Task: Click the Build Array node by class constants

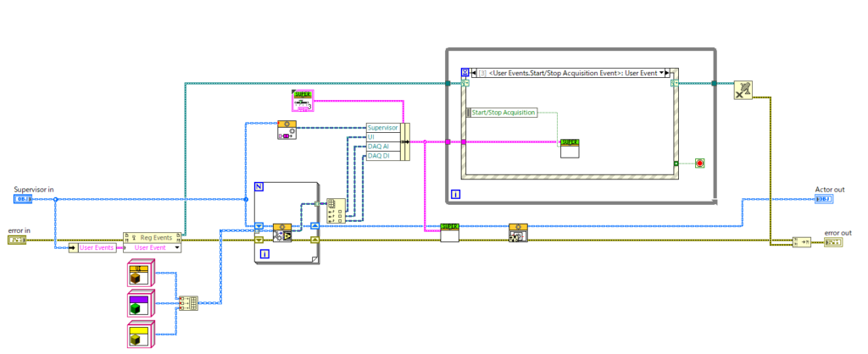Action: pyautogui.click(x=187, y=303)
